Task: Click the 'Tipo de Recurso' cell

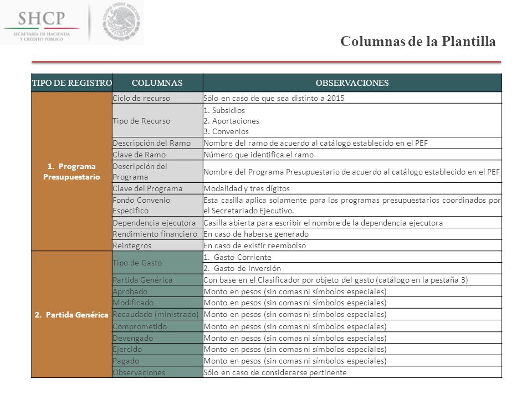Action: coord(157,120)
